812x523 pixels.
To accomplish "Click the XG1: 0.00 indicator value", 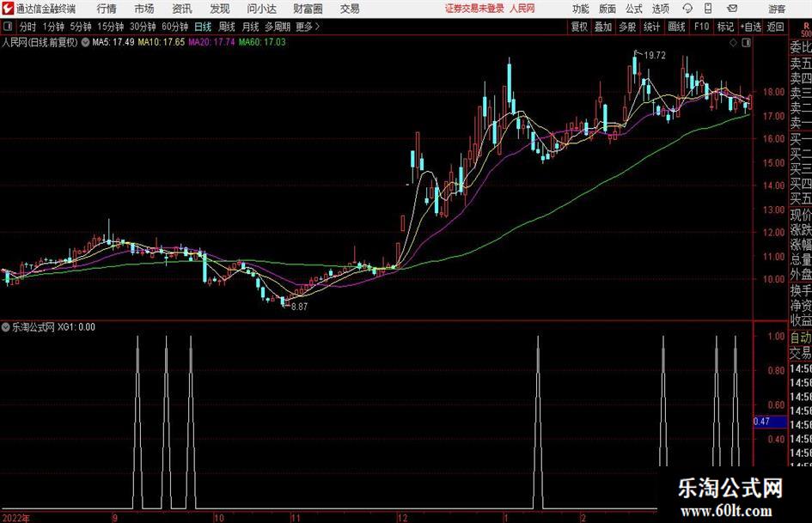I will coord(76,327).
